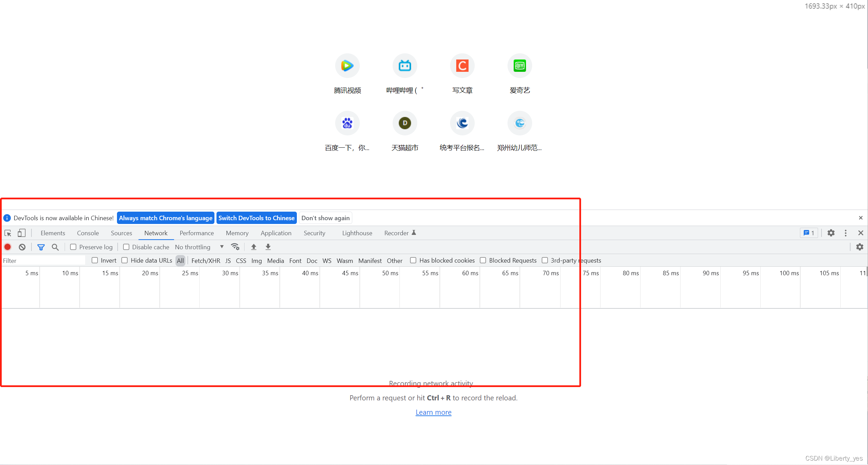868x465 pixels.
Task: Click the Filter text input field
Action: pos(44,261)
